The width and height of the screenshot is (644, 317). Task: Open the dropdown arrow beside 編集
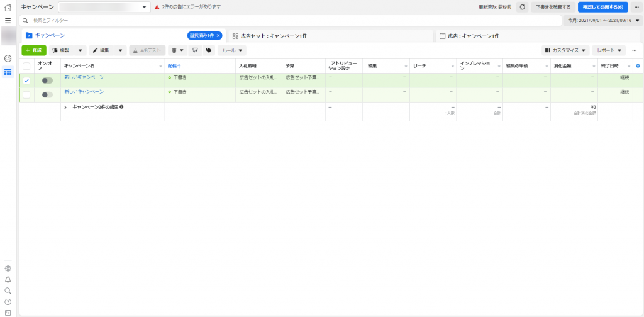pos(120,50)
